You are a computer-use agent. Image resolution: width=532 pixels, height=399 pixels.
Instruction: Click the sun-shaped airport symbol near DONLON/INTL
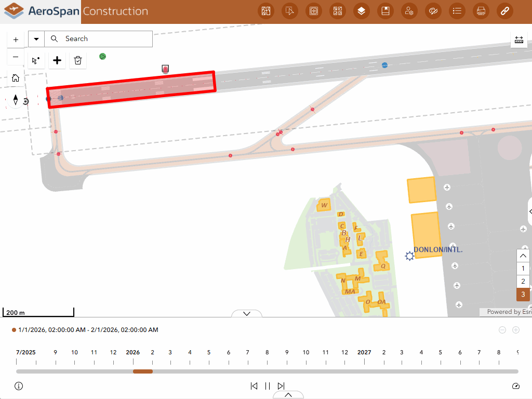[x=409, y=256]
